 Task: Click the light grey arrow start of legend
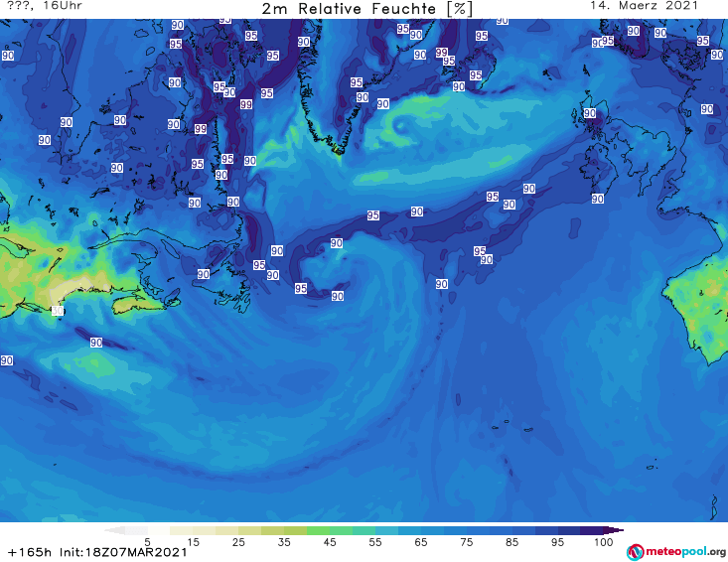click(114, 530)
